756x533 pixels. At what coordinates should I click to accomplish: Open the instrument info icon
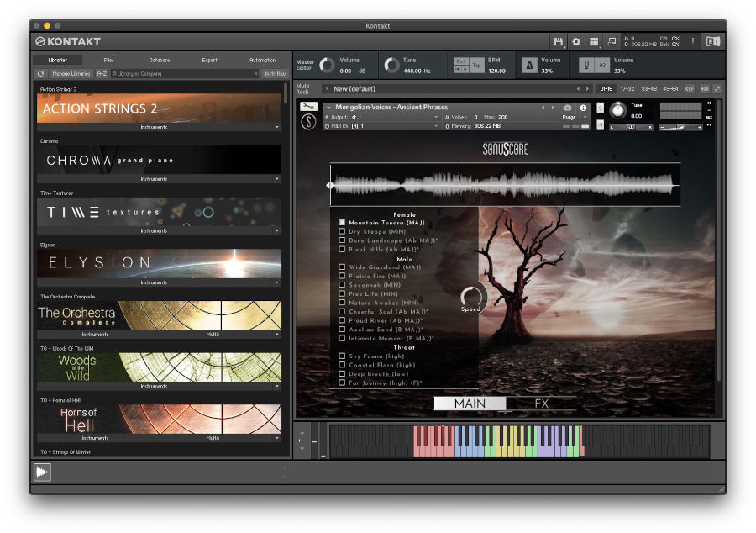click(583, 108)
